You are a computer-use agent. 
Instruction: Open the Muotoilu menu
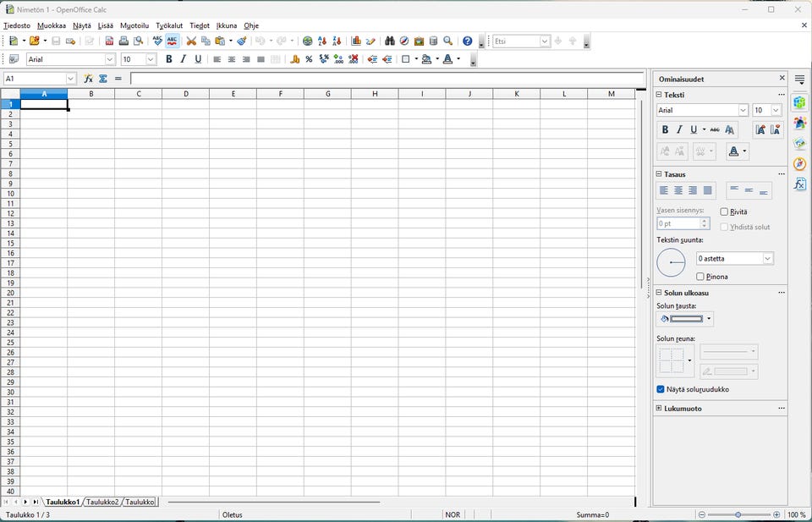(x=134, y=25)
